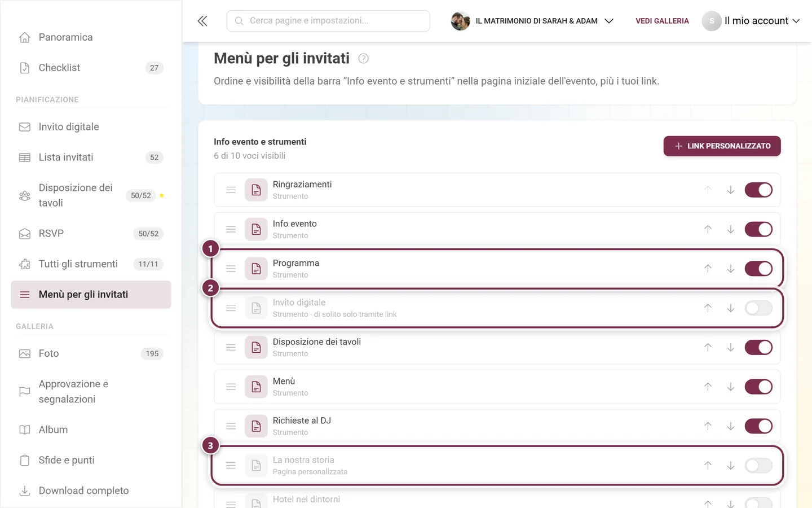Disable the Ringraziamenti visibility toggle
Screen dimensions: 812x508
point(758,190)
